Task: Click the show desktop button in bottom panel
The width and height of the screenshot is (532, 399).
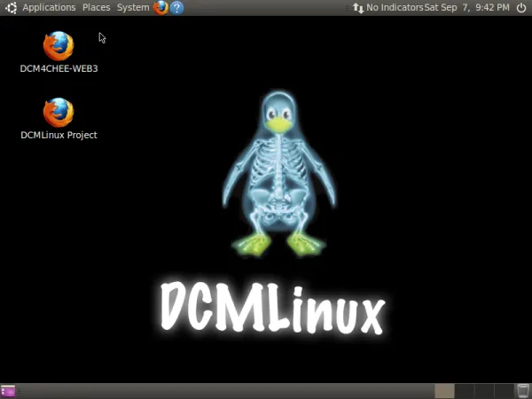Action: [x=8, y=391]
